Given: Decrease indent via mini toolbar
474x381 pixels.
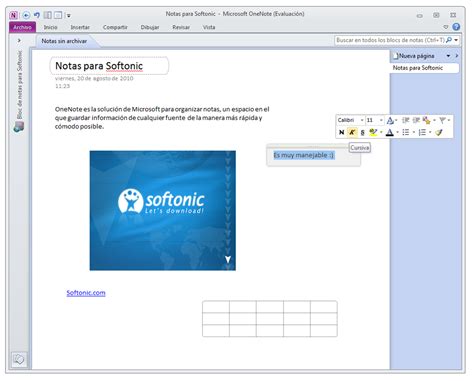Looking at the screenshot, I should coord(405,120).
